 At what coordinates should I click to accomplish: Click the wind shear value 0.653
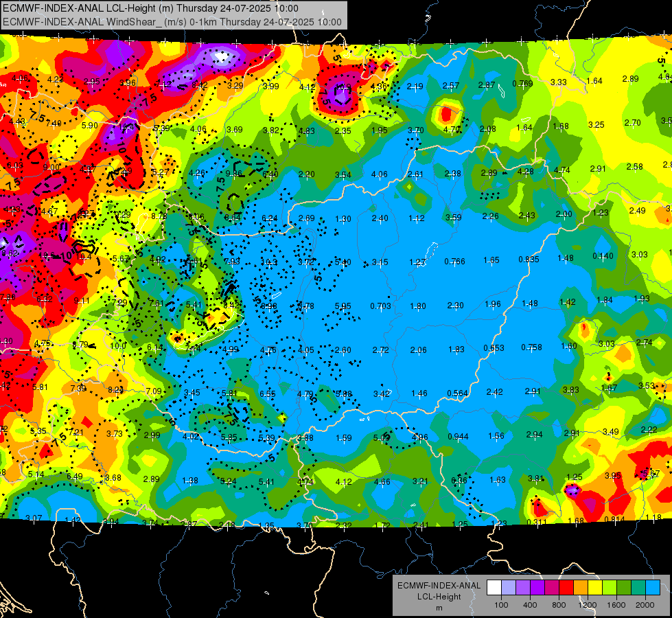click(494, 348)
